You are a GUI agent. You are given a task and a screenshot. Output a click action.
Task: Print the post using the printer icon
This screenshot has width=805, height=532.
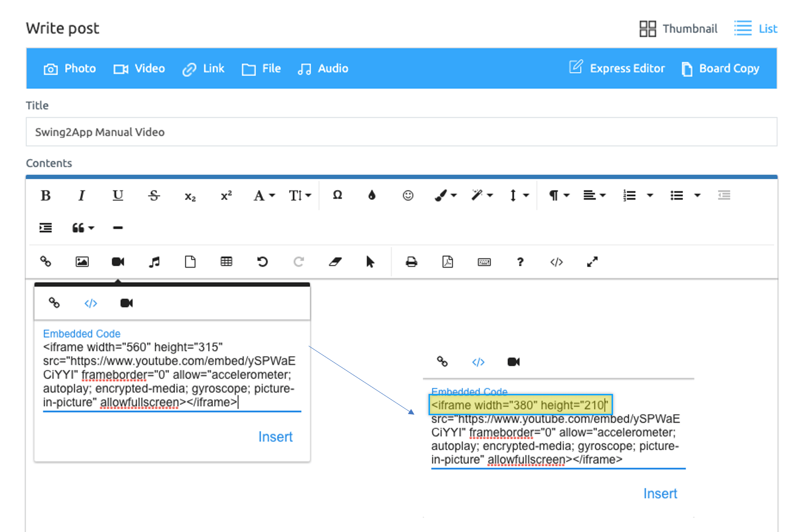tap(411, 262)
